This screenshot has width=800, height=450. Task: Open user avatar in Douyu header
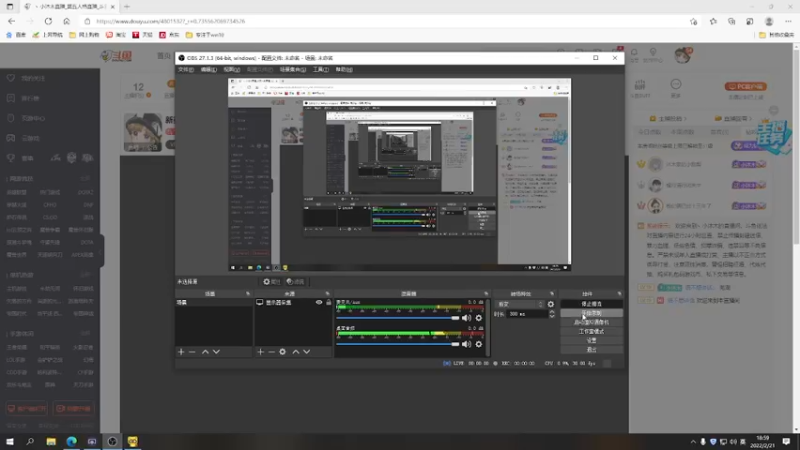pyautogui.click(x=682, y=55)
